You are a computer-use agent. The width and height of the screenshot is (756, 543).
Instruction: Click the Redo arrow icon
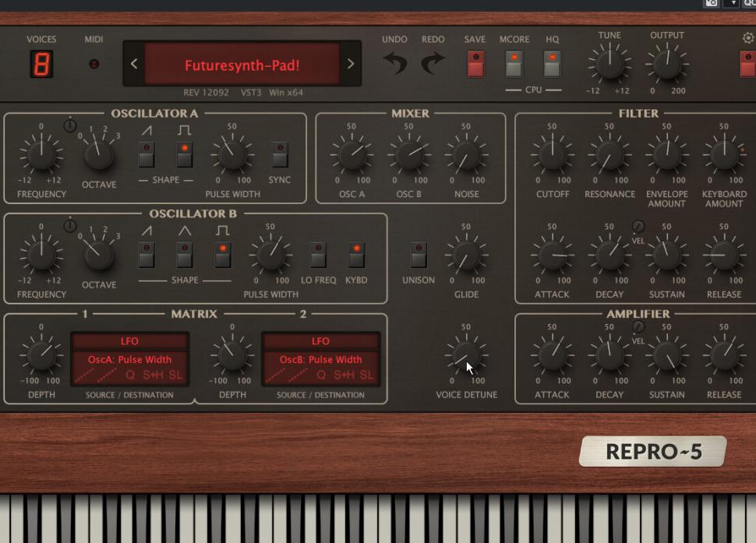433,63
